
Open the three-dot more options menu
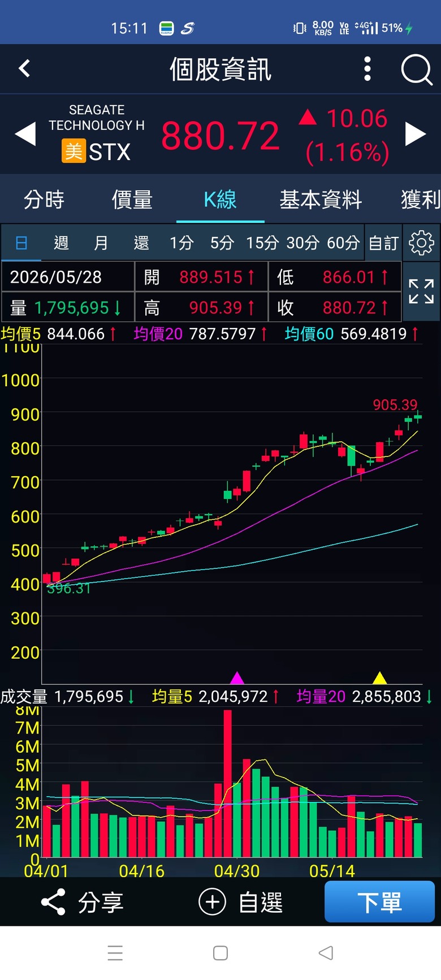(367, 69)
